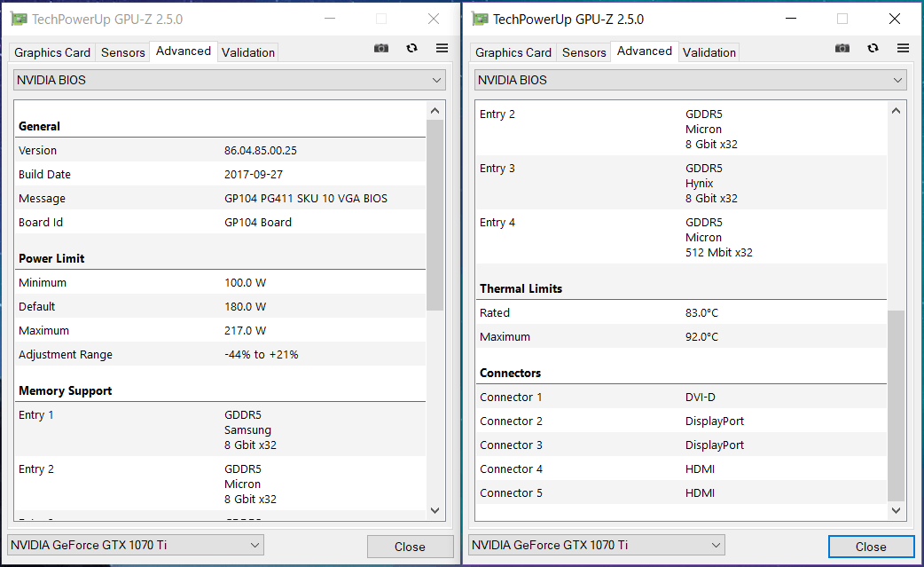Open hamburger menu in left GPU-Z window
The image size is (924, 567).
click(442, 48)
